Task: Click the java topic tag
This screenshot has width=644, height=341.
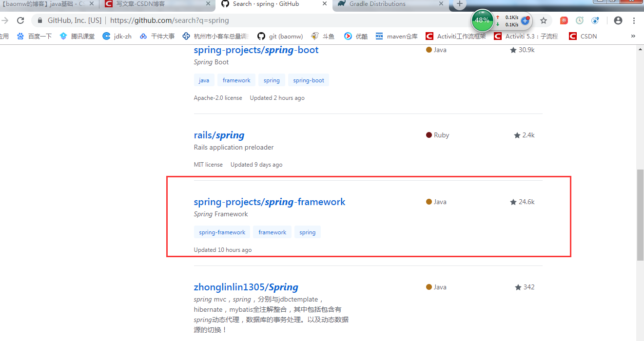Action: coord(204,80)
